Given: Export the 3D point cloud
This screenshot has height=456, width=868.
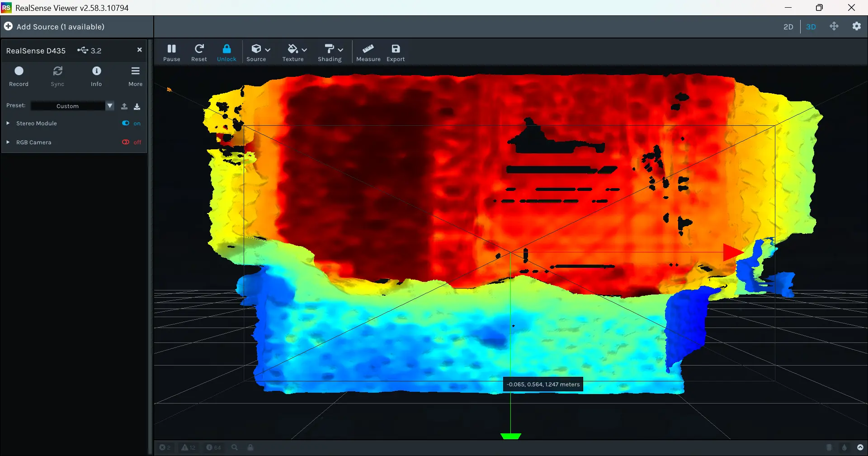Looking at the screenshot, I should coord(396,52).
